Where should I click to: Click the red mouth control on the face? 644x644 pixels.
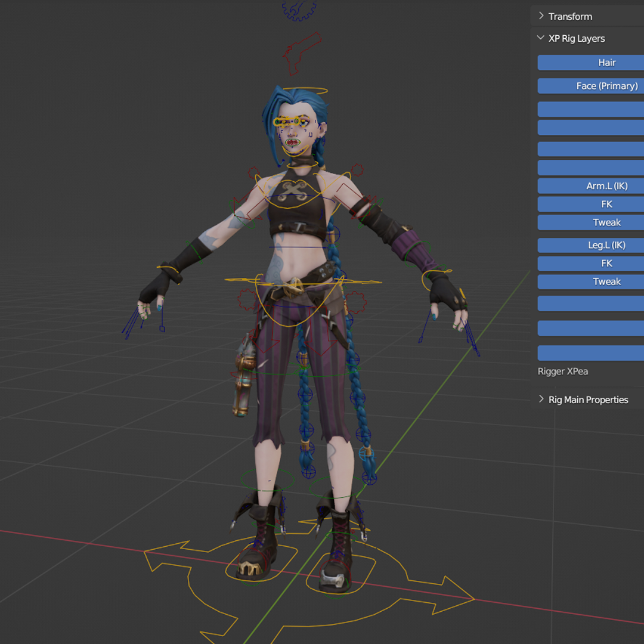coord(292,143)
